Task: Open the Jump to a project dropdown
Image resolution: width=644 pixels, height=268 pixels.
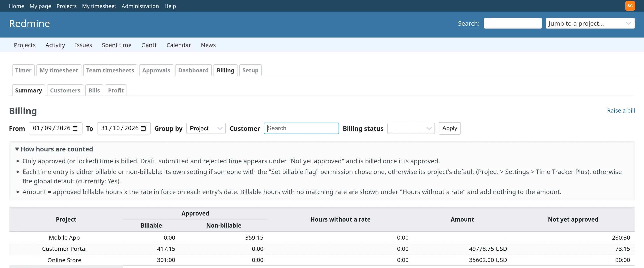Action: tap(590, 23)
